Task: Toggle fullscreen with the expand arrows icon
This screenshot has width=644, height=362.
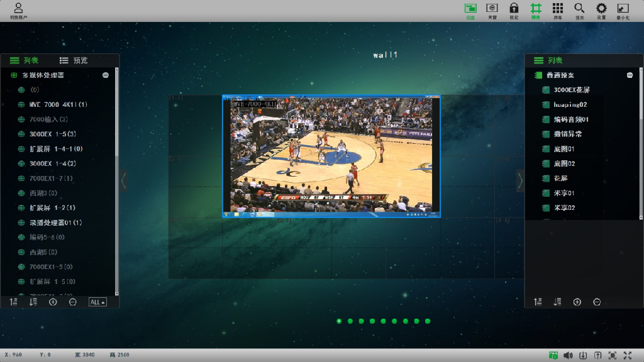Action: [628, 356]
